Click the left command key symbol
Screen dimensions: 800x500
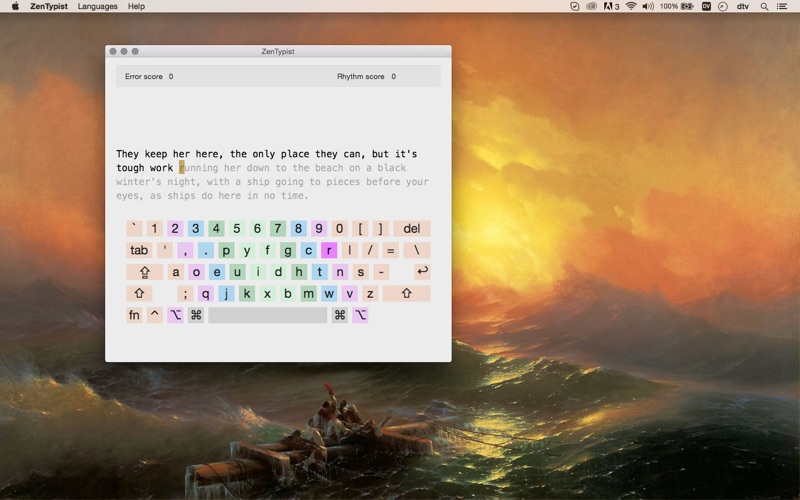pos(196,315)
